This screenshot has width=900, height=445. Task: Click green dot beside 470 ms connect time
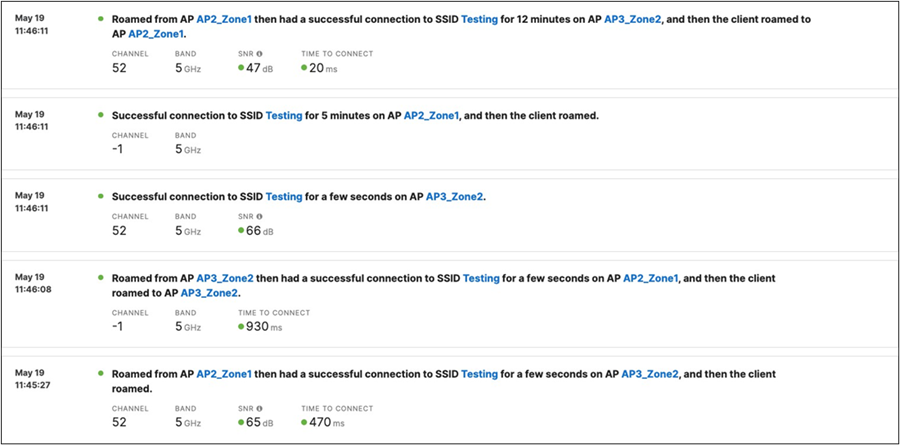304,423
